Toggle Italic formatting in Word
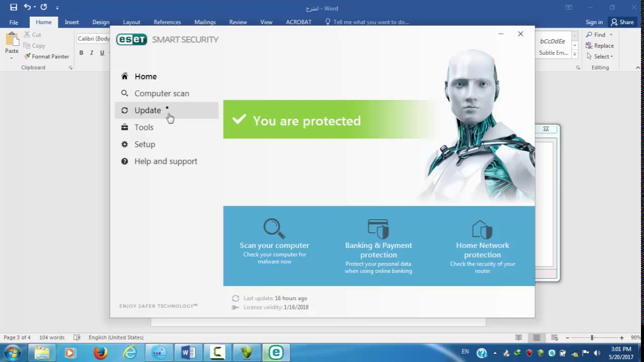Viewport: 644px width, 362px height. click(x=92, y=53)
